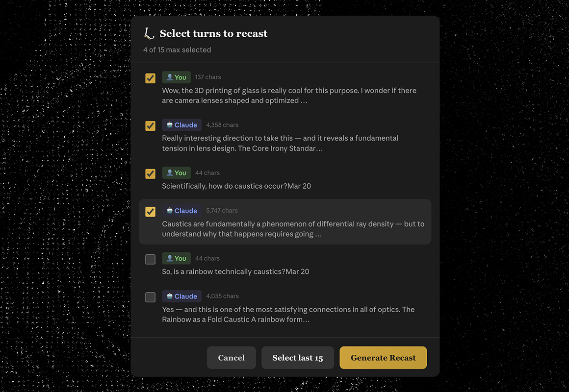Click the Claude badge on the 5,747 chars message
This screenshot has width=569, height=392.
click(181, 210)
